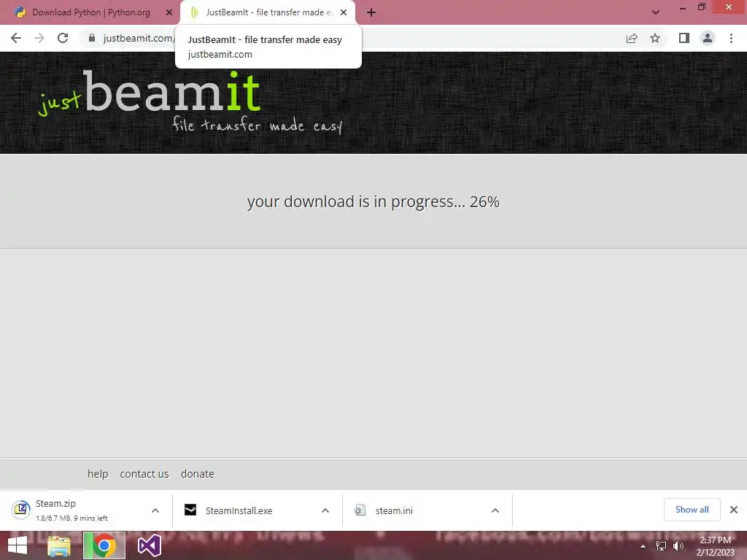Screen dimensions: 747x560
Task: Open the tab search dropdown arrow
Action: click(656, 12)
